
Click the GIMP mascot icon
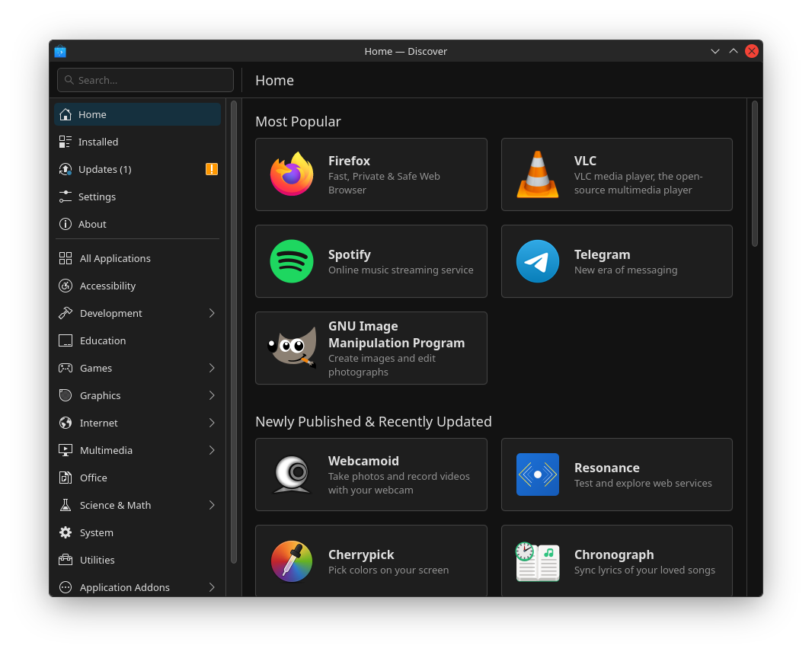click(292, 347)
